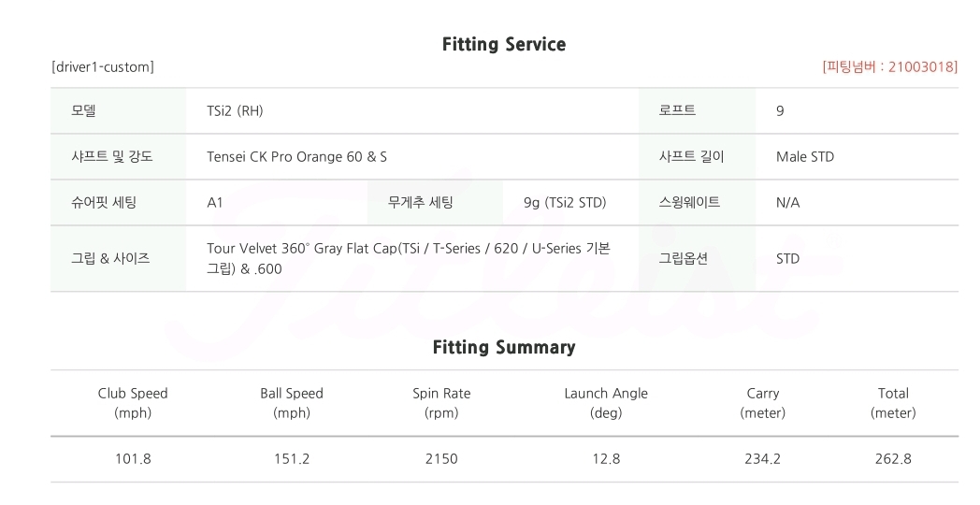Click the Club Speed column header
Screen dimensions: 980x505
tap(133, 402)
